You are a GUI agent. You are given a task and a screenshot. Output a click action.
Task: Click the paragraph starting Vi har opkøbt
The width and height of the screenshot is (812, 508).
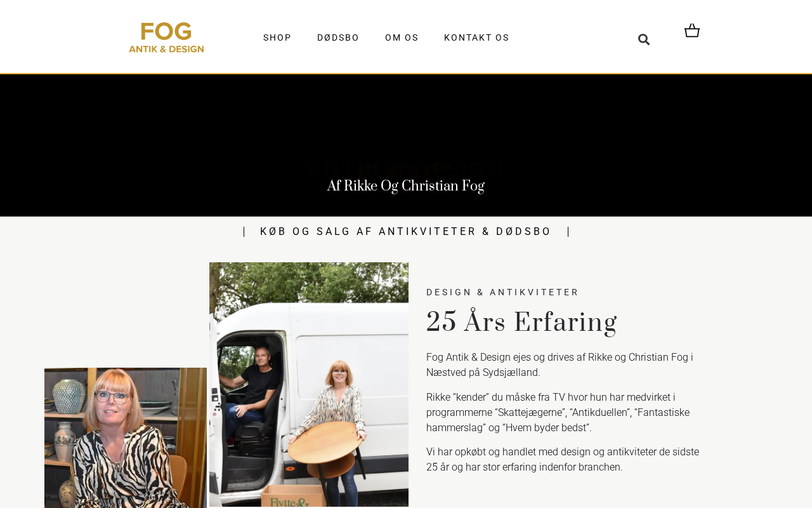(x=563, y=460)
